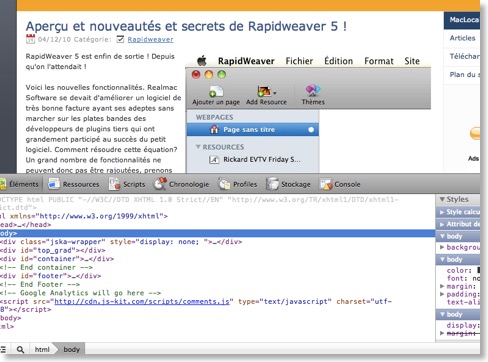Image resolution: width=488 pixels, height=362 pixels.
Task: Open the Éléments inspector tab
Action: (19, 184)
